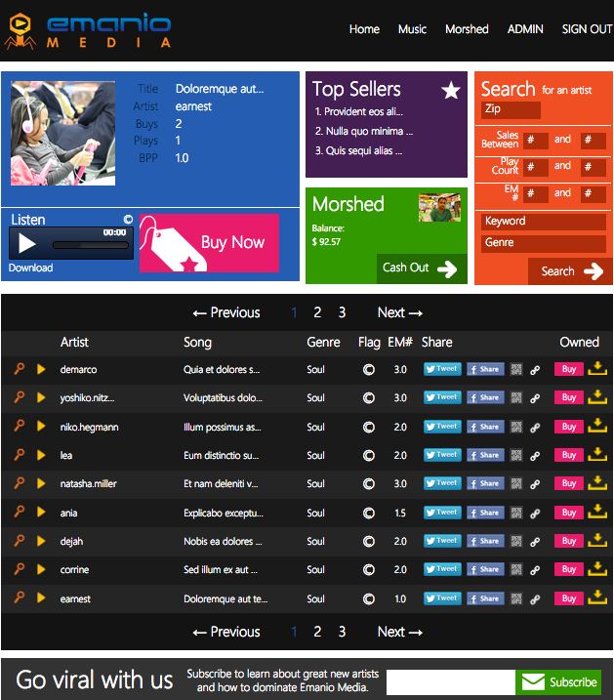Click the copyright flag icon for lea
614x700 pixels.
(369, 455)
